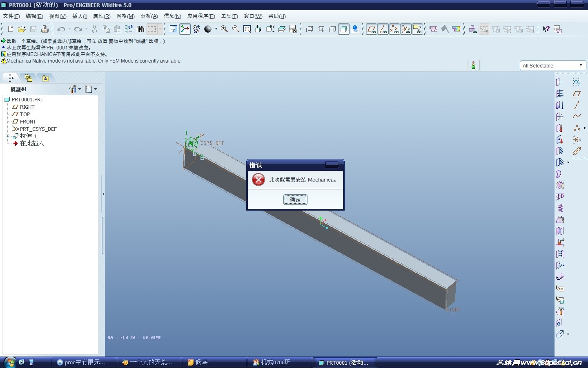Viewport: 588px width, 368px height.
Task: Open the All Selectable filter dropdown
Action: pos(553,65)
